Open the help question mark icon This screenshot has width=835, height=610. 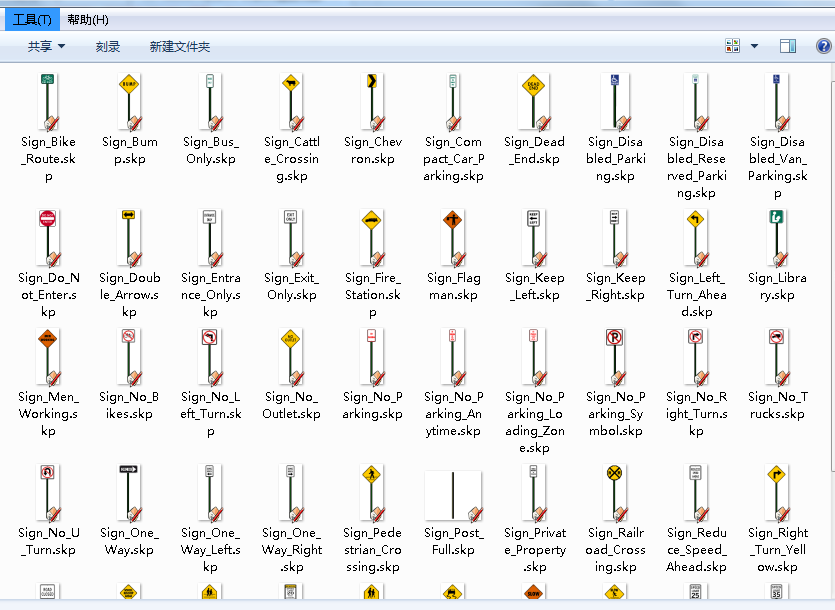tap(823, 46)
